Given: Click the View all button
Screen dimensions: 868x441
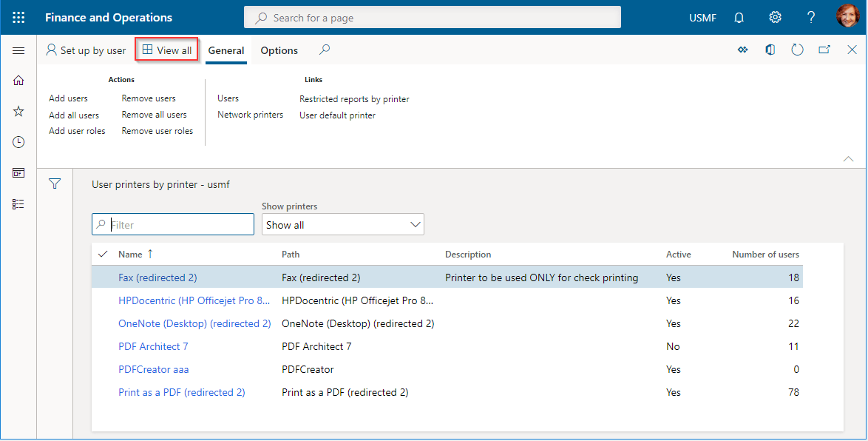Looking at the screenshot, I should click(166, 50).
